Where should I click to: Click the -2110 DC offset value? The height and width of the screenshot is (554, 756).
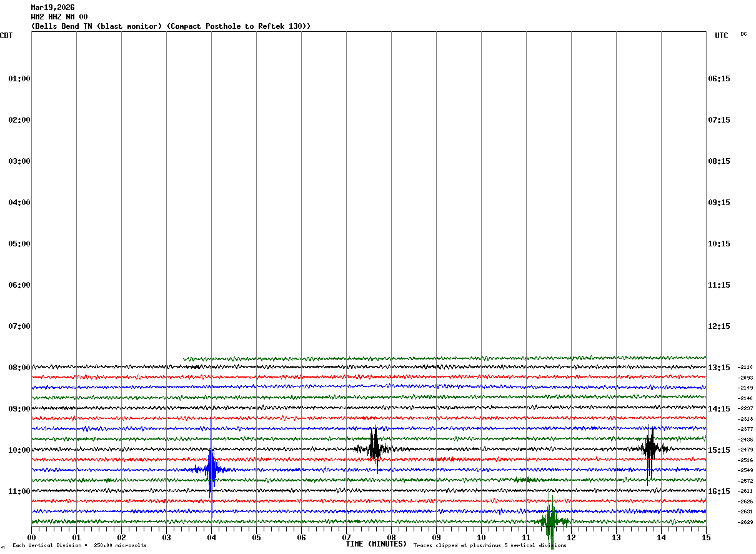(x=745, y=368)
